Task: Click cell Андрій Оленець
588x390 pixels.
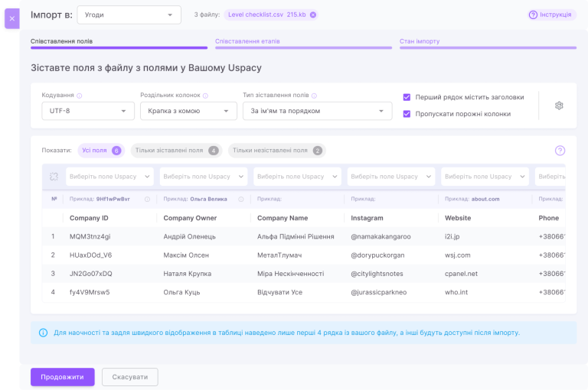Action: 189,237
